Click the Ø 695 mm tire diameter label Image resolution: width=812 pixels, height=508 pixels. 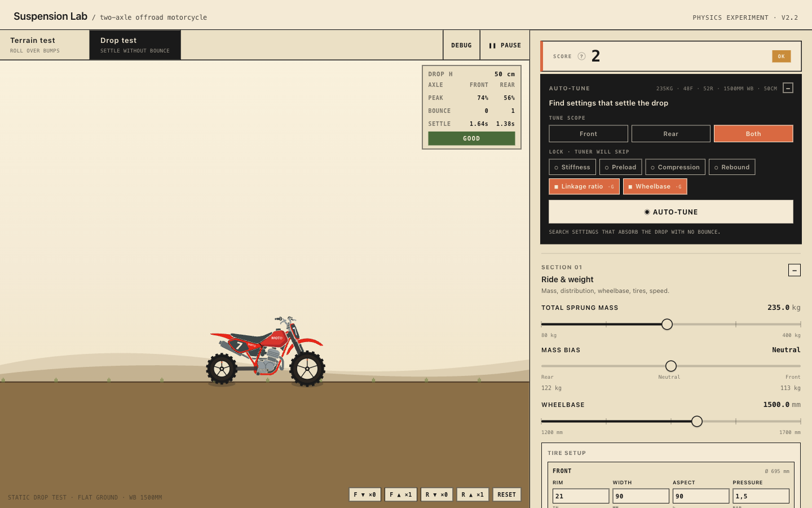pyautogui.click(x=777, y=471)
